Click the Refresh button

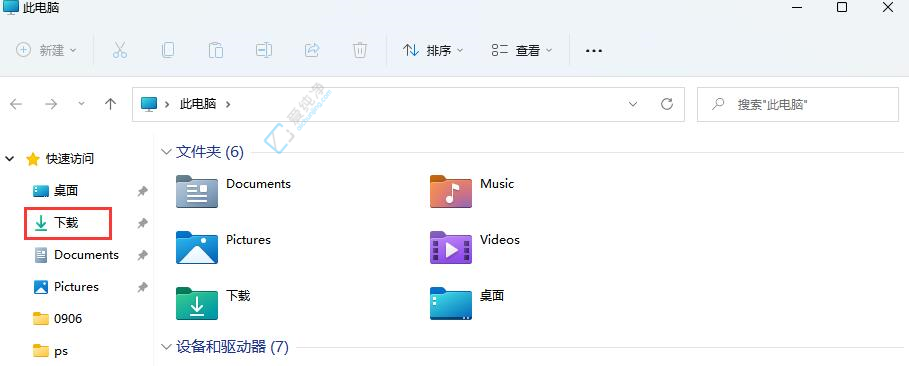point(667,104)
